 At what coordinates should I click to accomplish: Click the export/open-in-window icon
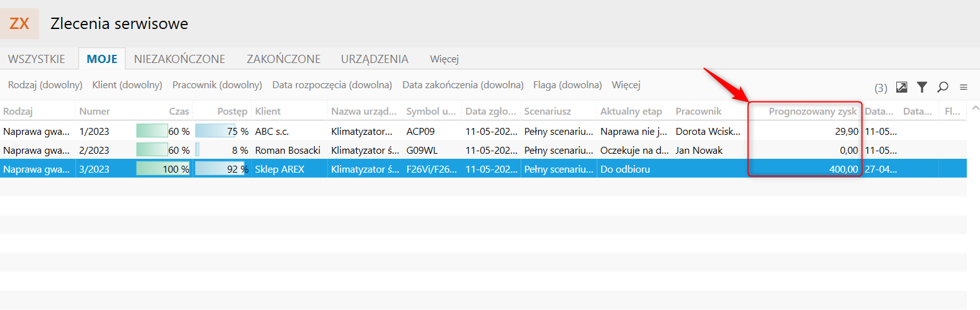[902, 87]
